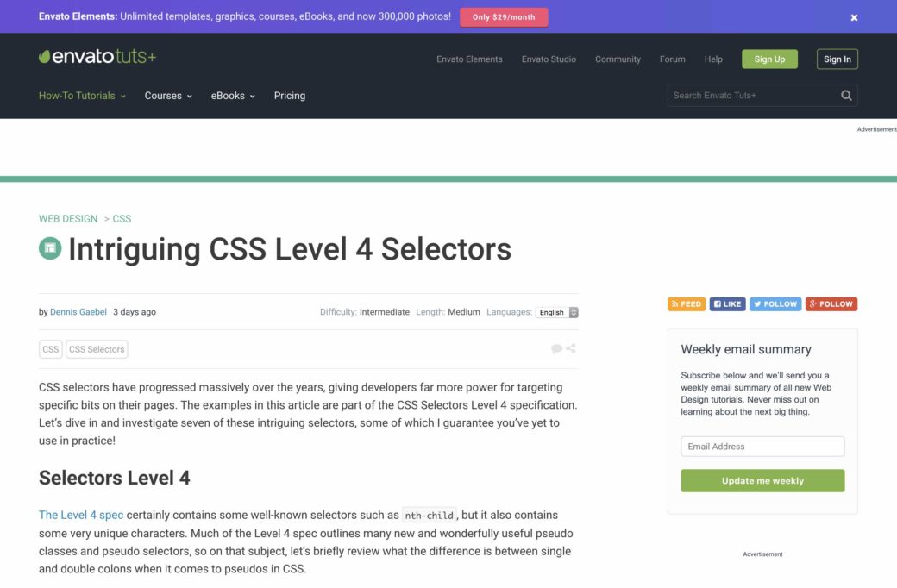Screen dimensions: 897x588
Task: Dismiss the Envato Elements promo banner
Action: tap(854, 17)
